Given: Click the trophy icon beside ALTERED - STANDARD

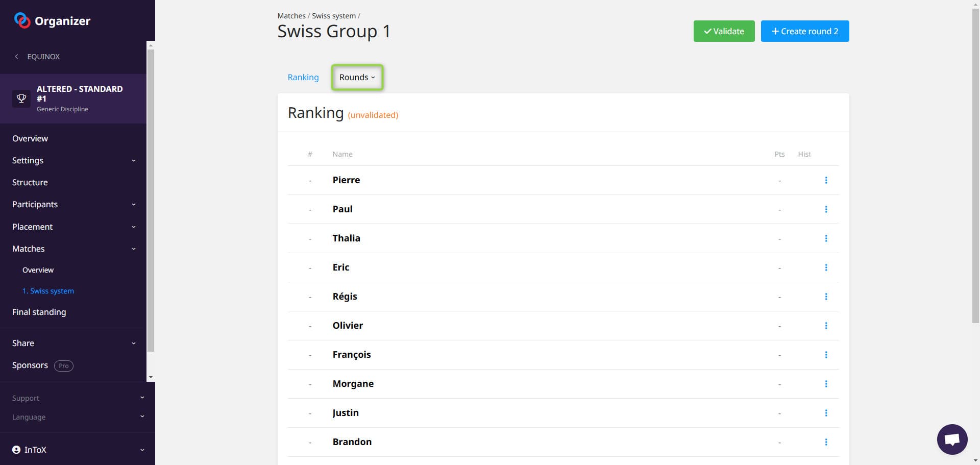Looking at the screenshot, I should click(x=21, y=98).
